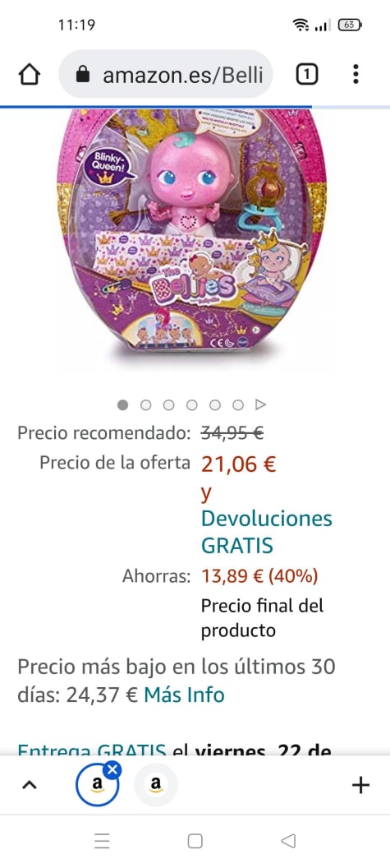Open the Devoluciones GRATIS link
Viewport: 390px width, 868px height.
(x=267, y=532)
